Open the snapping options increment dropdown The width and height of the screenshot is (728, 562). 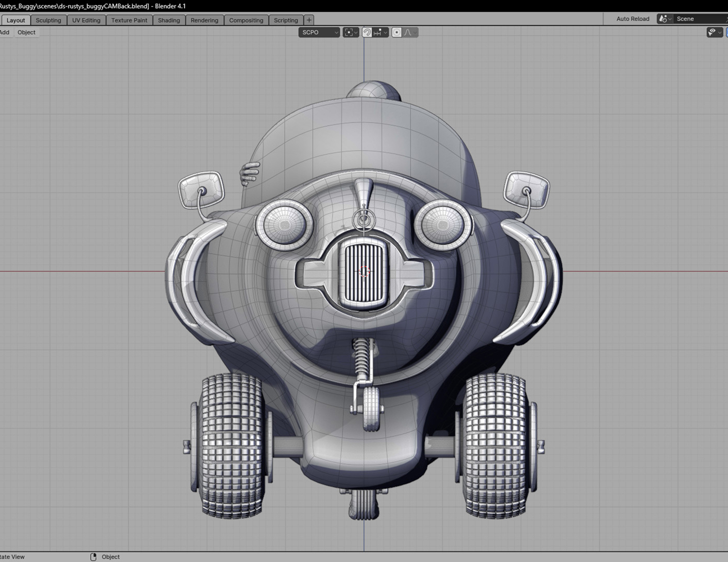380,33
